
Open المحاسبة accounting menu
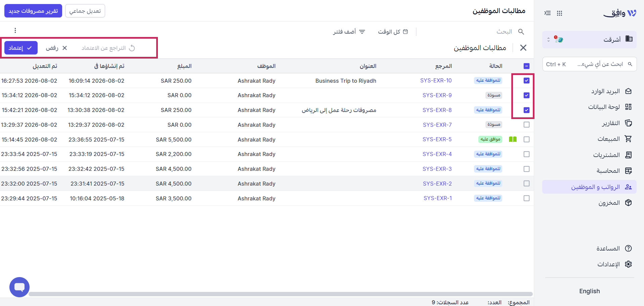pos(614,171)
